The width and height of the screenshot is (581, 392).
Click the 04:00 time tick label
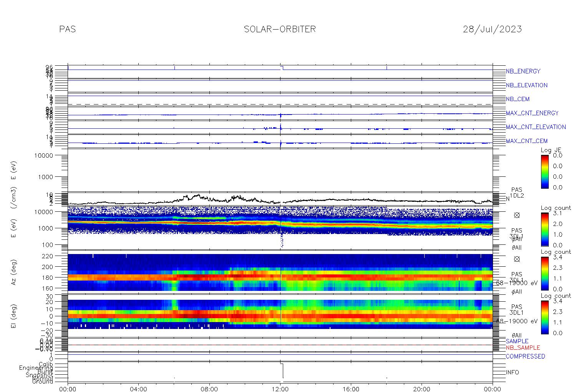(138, 389)
